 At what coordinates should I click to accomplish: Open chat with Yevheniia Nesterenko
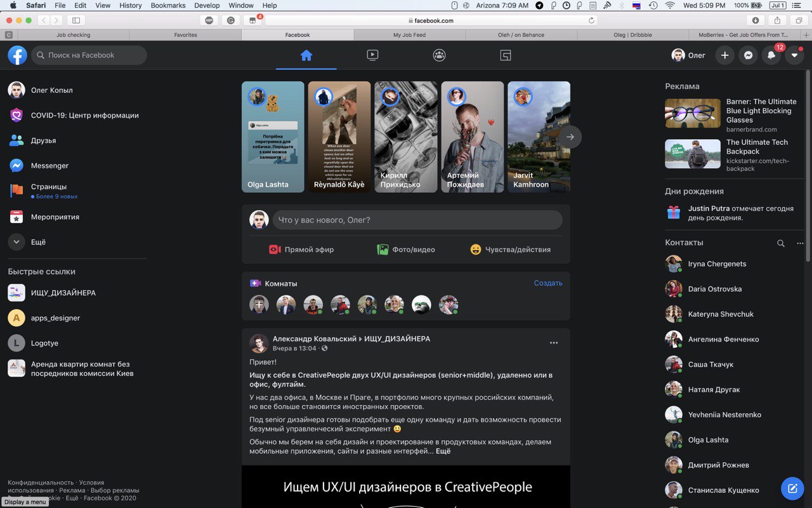734,415
